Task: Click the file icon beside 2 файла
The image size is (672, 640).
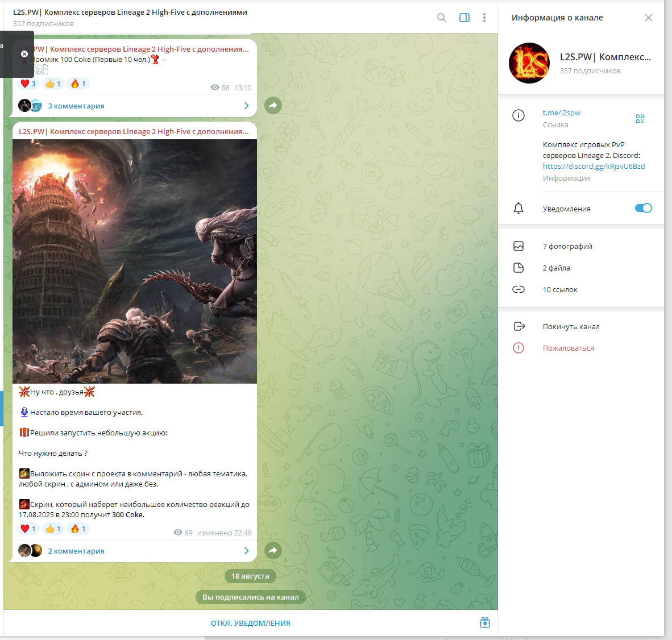Action: click(x=518, y=268)
